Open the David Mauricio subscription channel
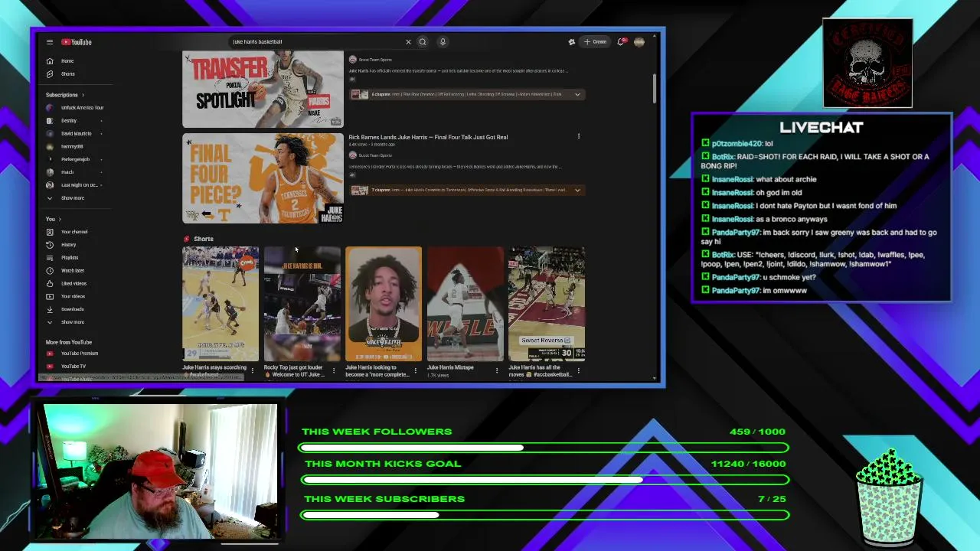Screen dimensions: 980x551 (75, 134)
